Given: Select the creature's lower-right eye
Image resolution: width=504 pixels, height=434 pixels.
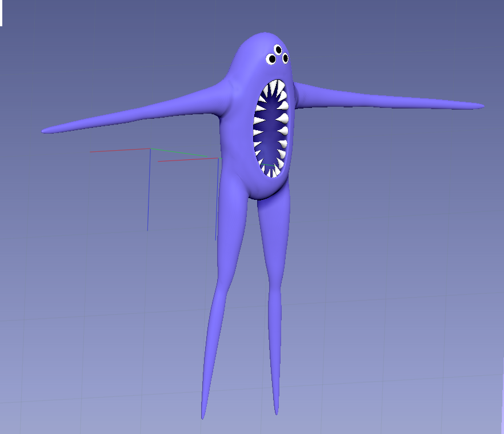Looking at the screenshot, I should click(x=285, y=58).
